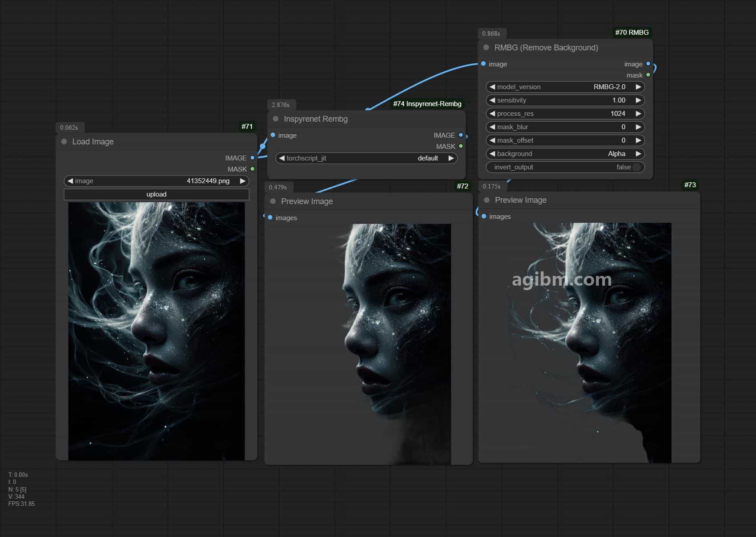Click Inspyrenet Rembg node title
The height and width of the screenshot is (537, 756).
(x=315, y=119)
